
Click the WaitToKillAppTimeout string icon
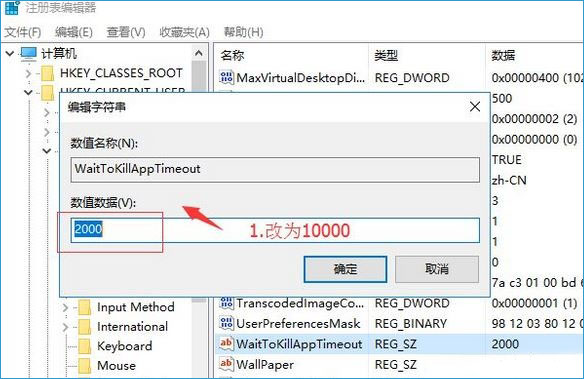click(226, 343)
